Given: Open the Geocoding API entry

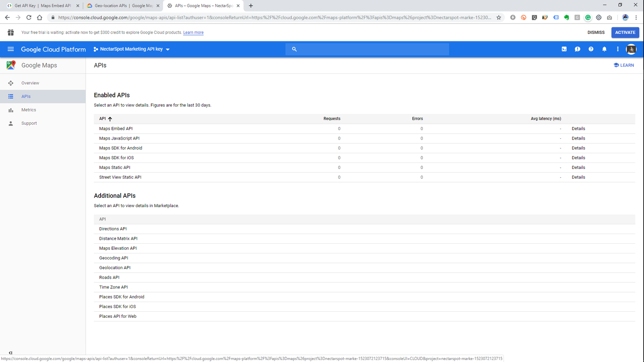Looking at the screenshot, I should 114,258.
